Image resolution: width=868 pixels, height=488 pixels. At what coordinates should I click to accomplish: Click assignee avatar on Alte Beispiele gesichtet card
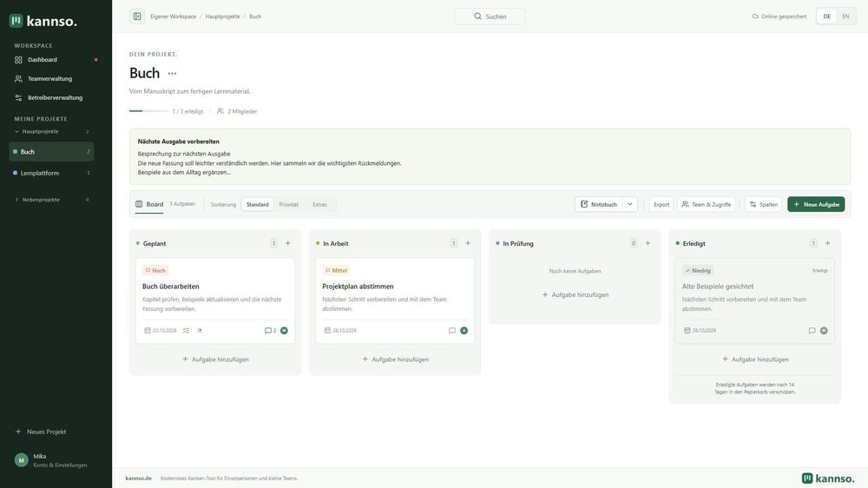[x=824, y=331]
